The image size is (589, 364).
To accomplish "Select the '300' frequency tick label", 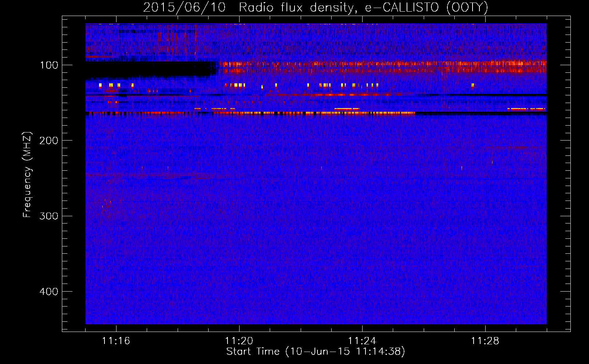I will tap(49, 216).
